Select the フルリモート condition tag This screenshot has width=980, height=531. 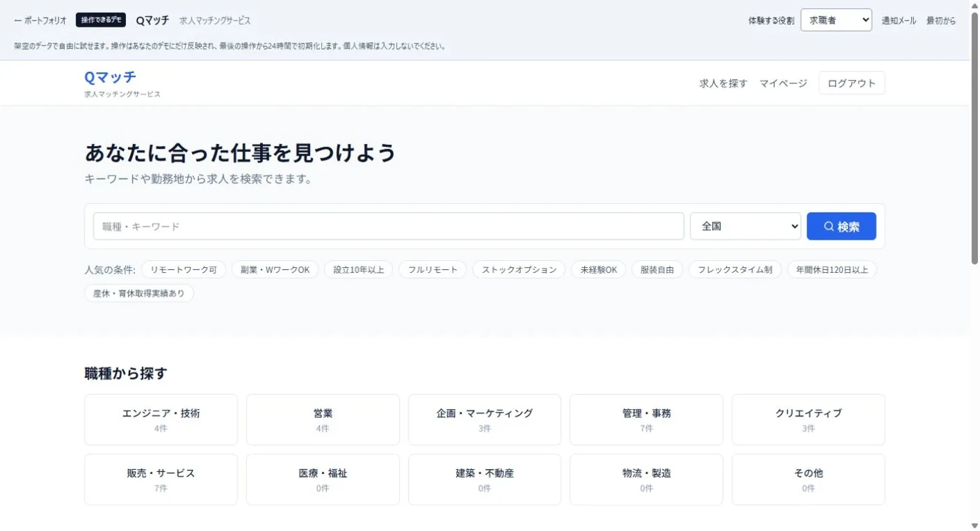(x=433, y=269)
